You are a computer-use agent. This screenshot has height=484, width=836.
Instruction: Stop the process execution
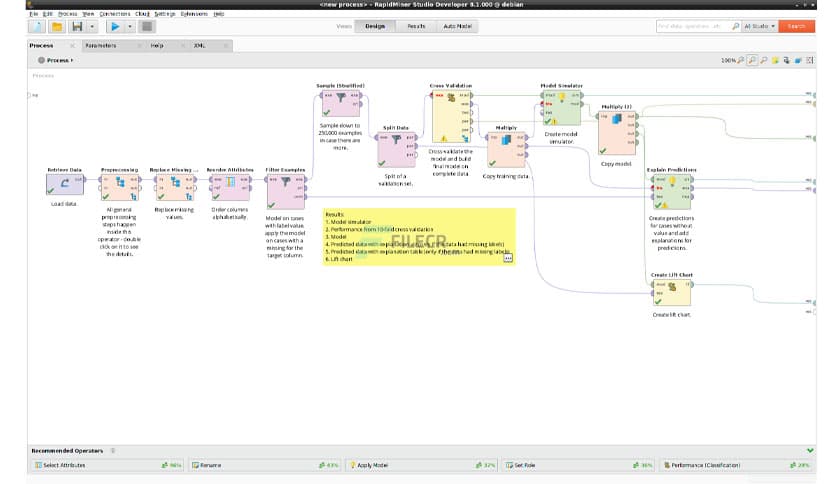coord(147,26)
